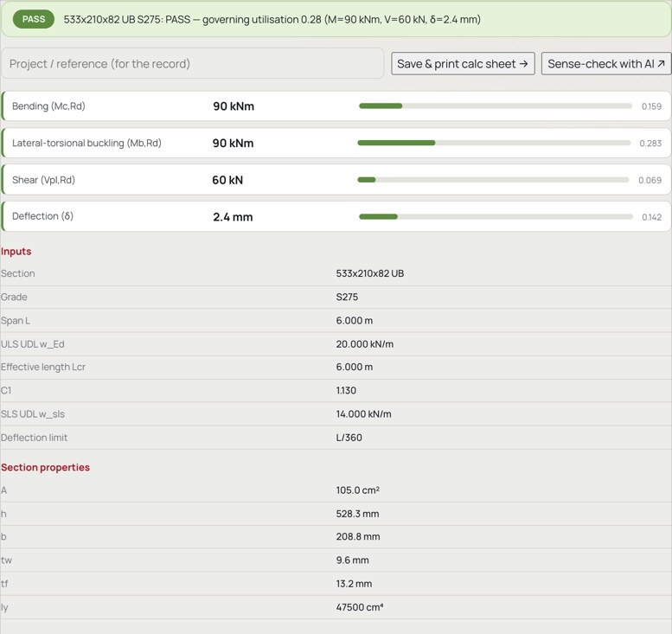Viewport: 672px width, 634px height.
Task: Focus the Project / reference input field
Action: pos(192,63)
